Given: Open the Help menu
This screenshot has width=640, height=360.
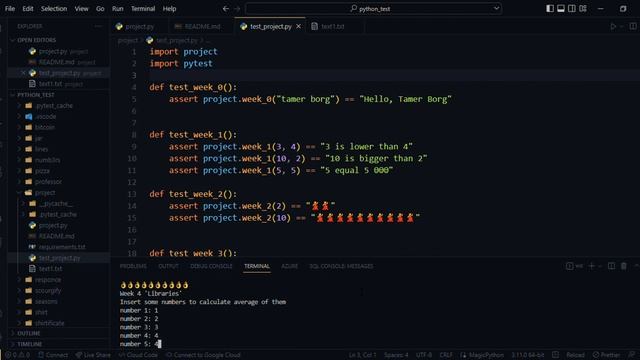Looking at the screenshot, I should [x=169, y=9].
